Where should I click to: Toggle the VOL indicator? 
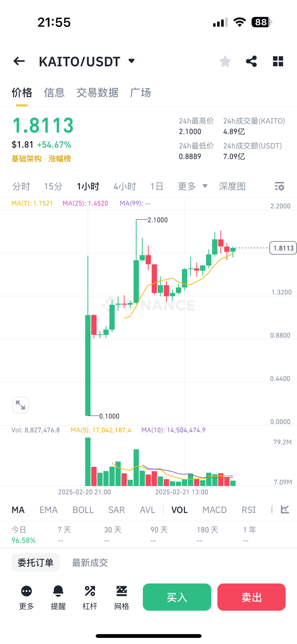pos(179,510)
